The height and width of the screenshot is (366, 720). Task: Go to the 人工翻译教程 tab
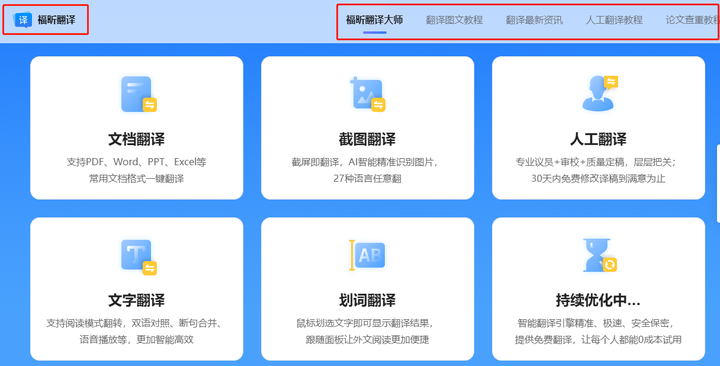click(x=614, y=20)
